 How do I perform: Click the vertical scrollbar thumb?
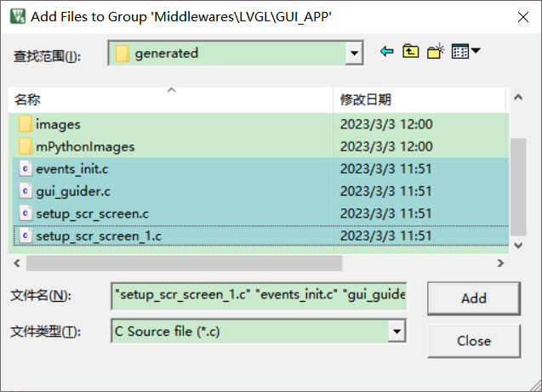[518, 187]
